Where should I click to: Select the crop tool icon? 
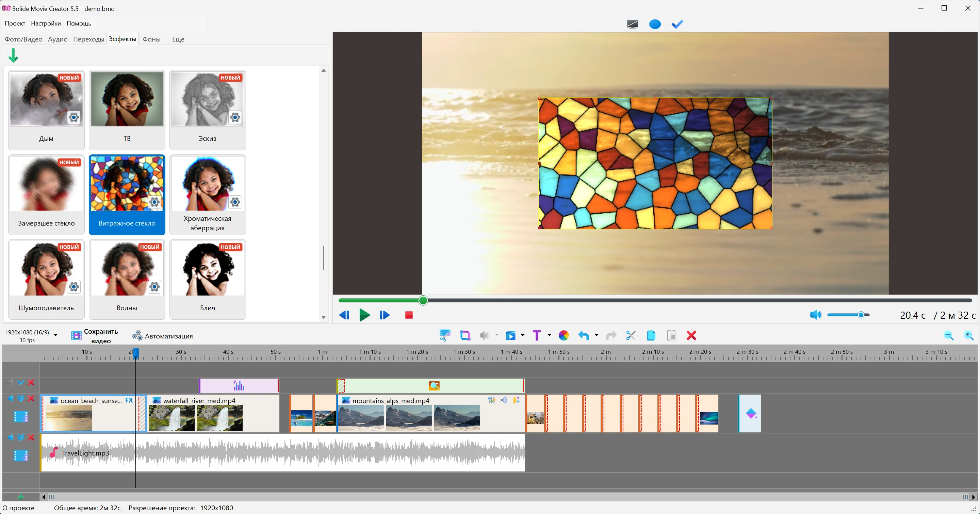(x=465, y=335)
